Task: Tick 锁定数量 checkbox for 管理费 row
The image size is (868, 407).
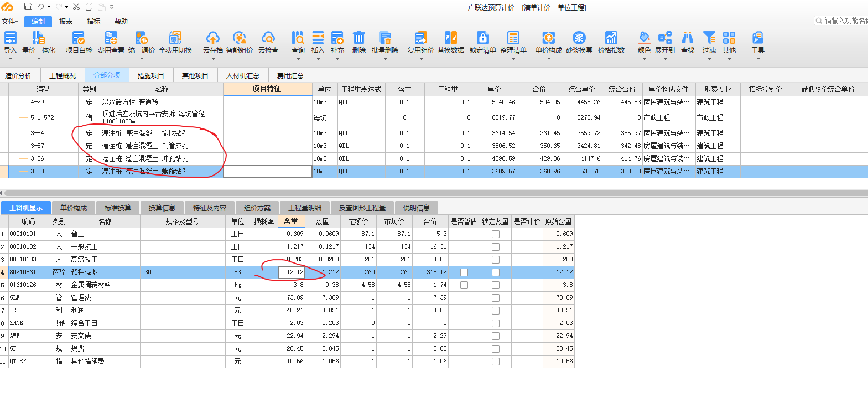Action: pyautogui.click(x=496, y=298)
